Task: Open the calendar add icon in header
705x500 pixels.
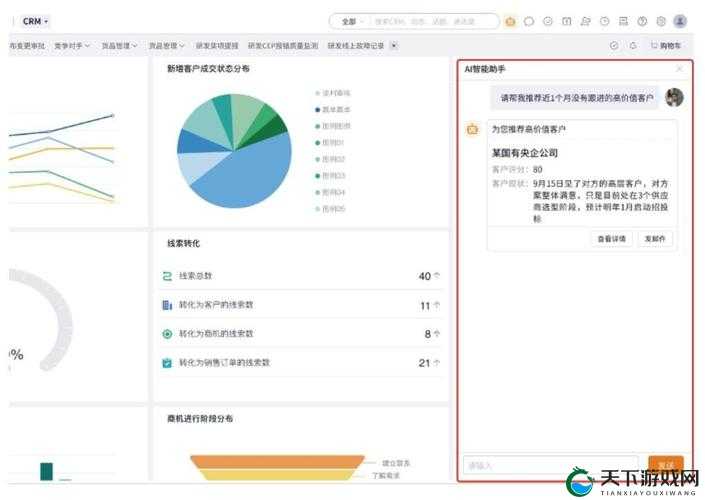Action: (x=567, y=21)
